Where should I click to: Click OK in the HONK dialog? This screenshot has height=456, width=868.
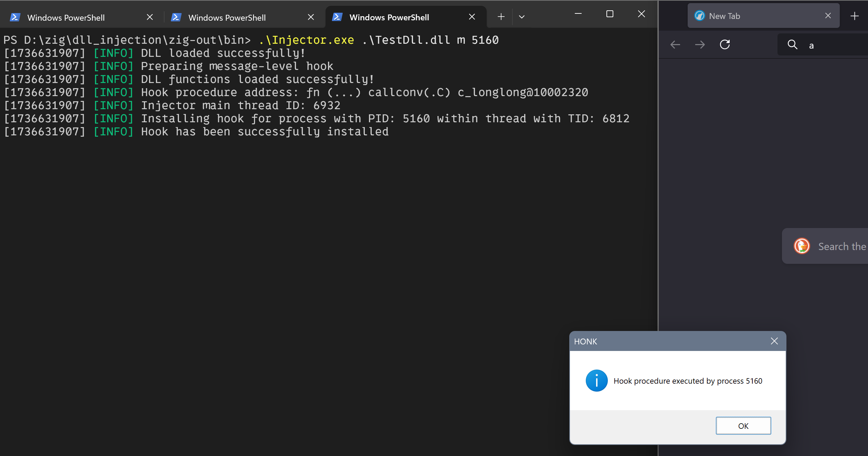pyautogui.click(x=743, y=426)
